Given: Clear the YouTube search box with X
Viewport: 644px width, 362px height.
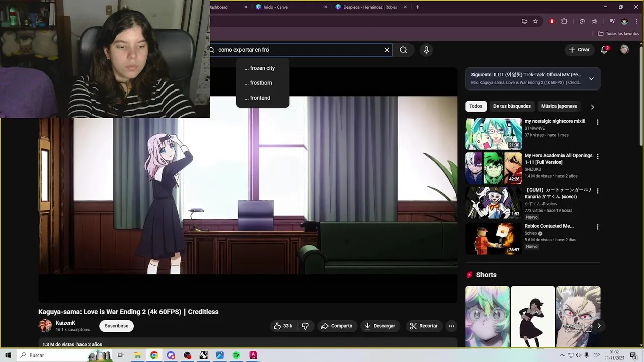Looking at the screenshot, I should 387,50.
